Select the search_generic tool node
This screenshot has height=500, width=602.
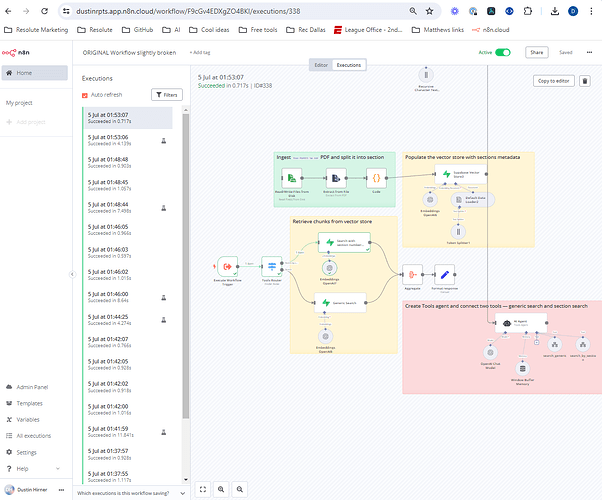point(554,344)
